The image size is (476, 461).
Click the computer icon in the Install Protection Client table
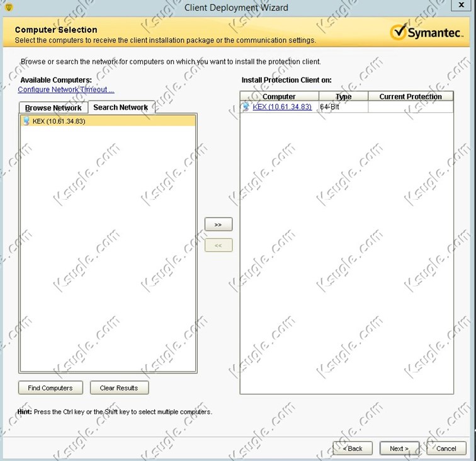click(x=246, y=106)
